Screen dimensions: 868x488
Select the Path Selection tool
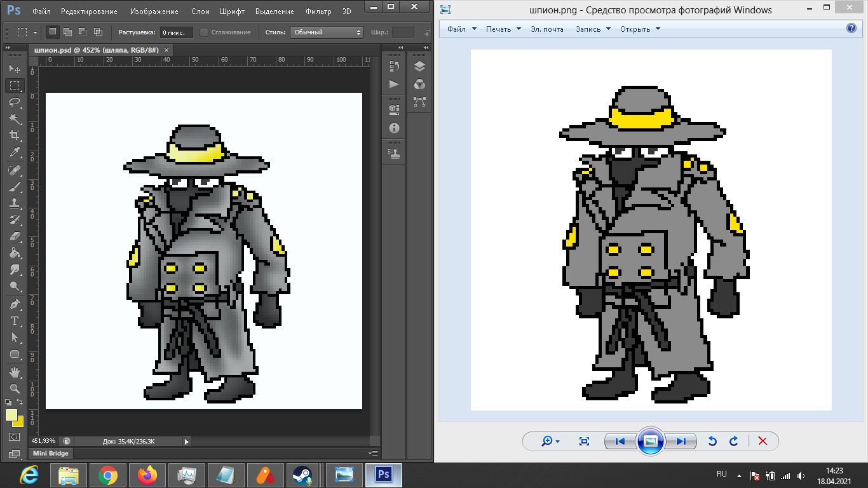tap(15, 337)
